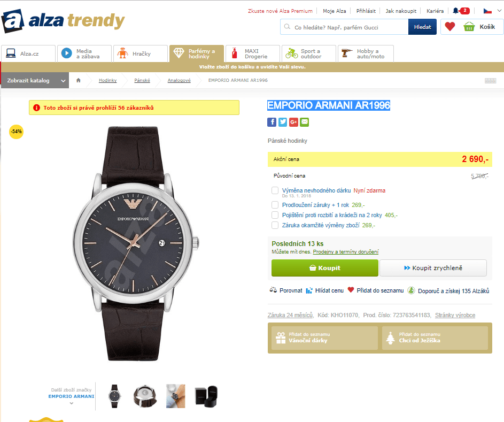504x422 pixels.
Task: Check Prodloužení záruky + 1 rok option
Action: tap(275, 205)
